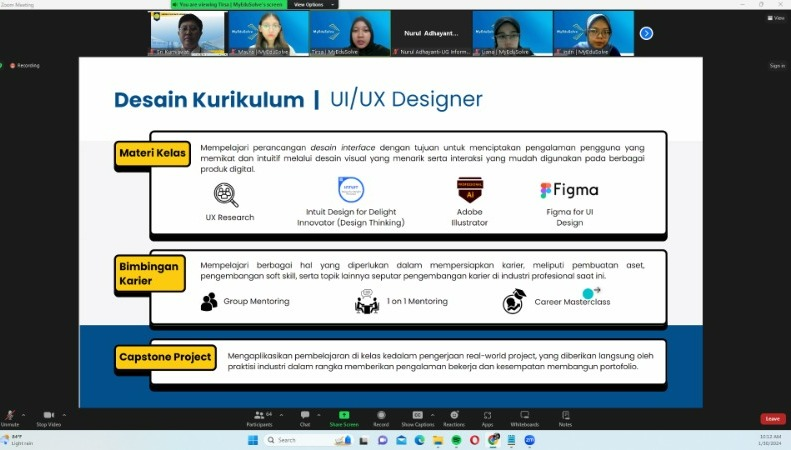
Task: Click the Bimbingan Karier yellow label
Action: [x=149, y=273]
